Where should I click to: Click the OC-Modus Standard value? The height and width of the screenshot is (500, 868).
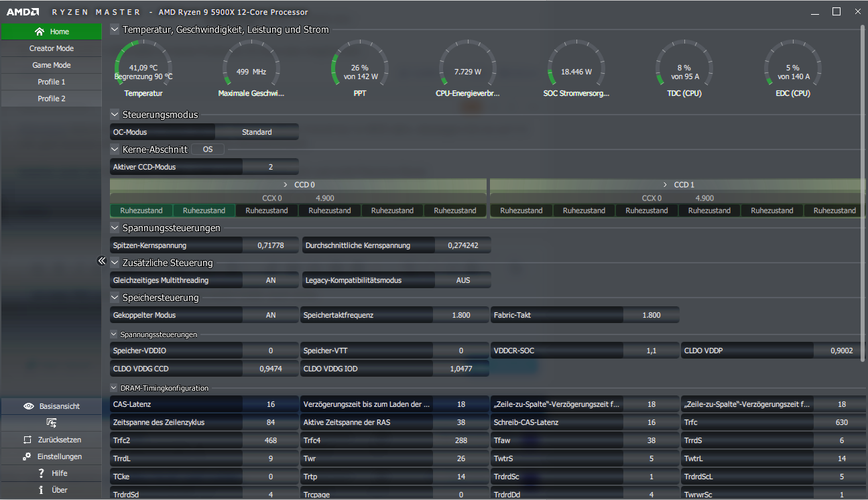pyautogui.click(x=257, y=132)
